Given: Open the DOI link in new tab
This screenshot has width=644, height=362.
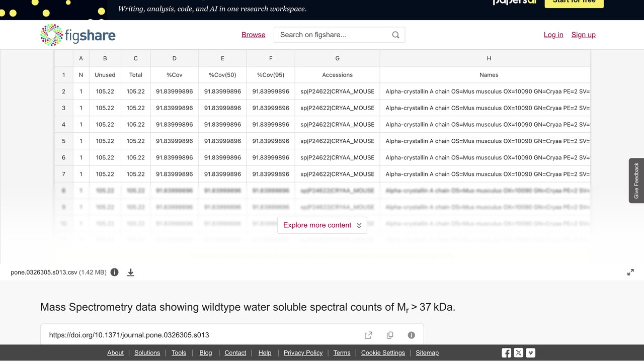Looking at the screenshot, I should coord(368,335).
